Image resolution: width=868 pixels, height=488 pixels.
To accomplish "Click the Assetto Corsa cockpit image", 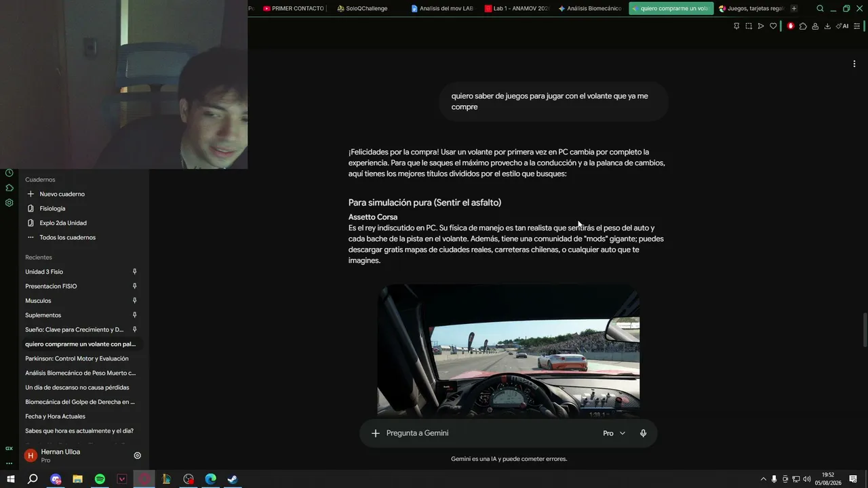I will click(509, 350).
